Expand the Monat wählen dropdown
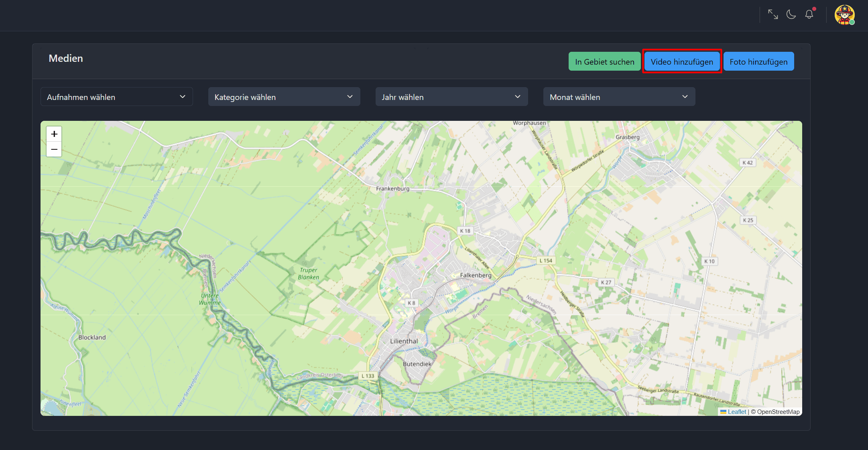Screen dimensions: 868x450 click(619, 97)
